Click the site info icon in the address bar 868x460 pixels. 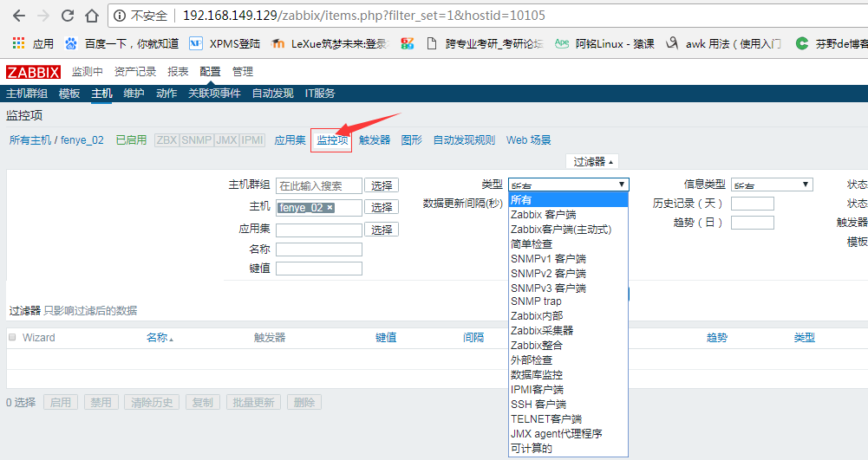(119, 16)
